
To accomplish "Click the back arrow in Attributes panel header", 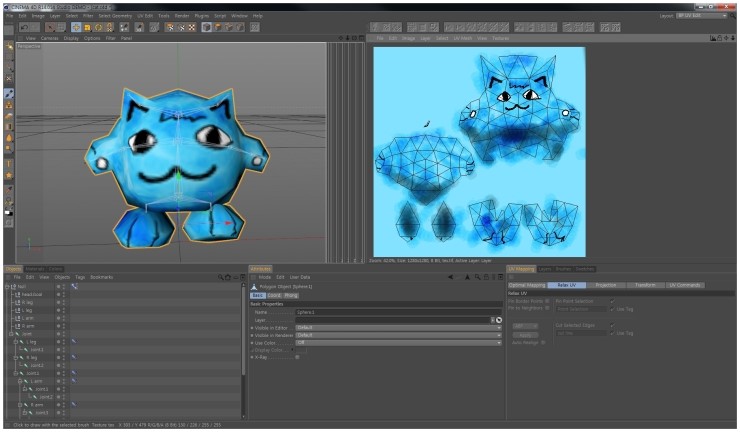I will pos(450,277).
